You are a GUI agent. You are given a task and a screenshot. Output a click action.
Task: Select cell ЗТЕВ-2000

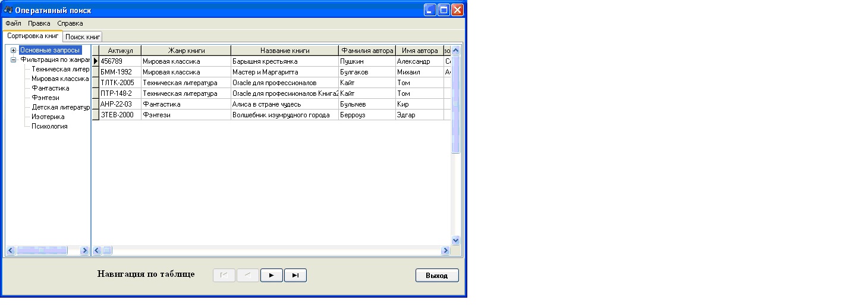point(120,115)
